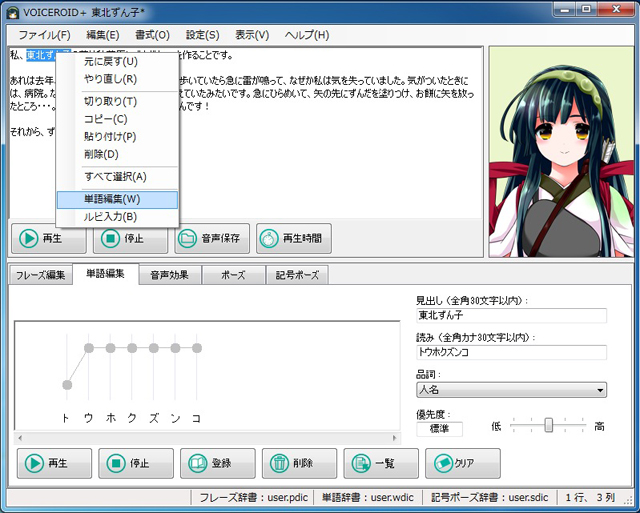Choose コピー(C) in context menu
This screenshot has width=640, height=513.
[x=117, y=119]
